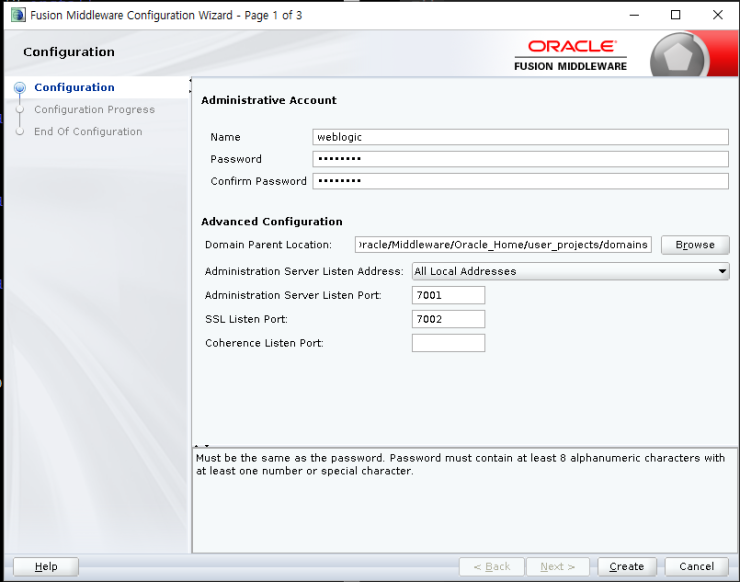Click the message pane collapse arrows
Viewport: 740px width, 582px height.
202,446
